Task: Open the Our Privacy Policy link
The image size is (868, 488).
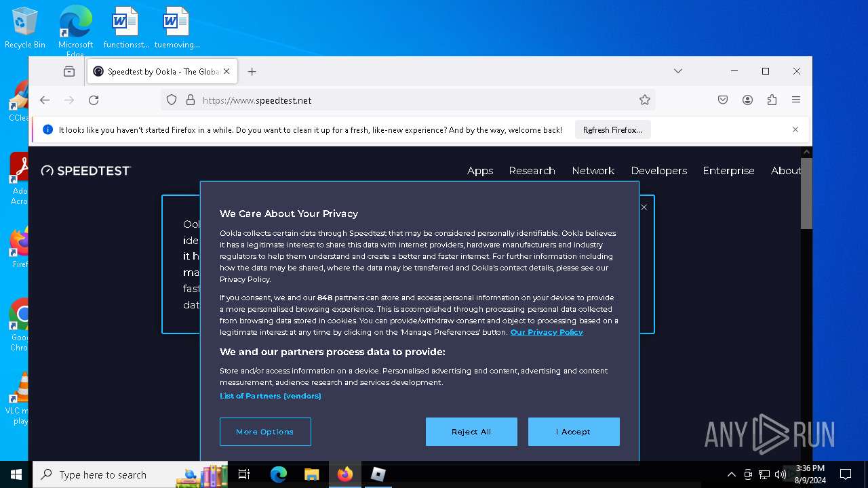Action: 547,332
